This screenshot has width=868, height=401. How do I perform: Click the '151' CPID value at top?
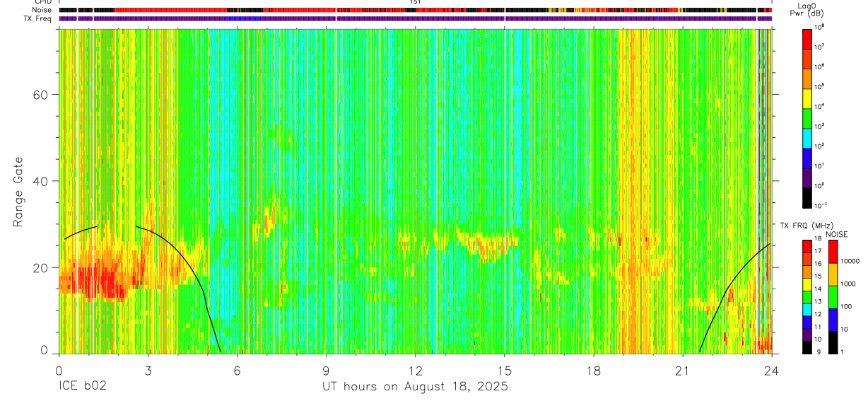pos(415,2)
